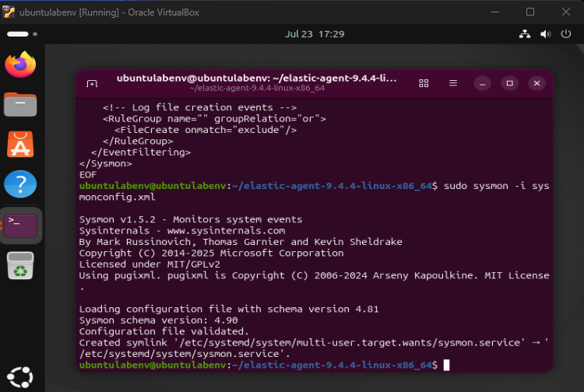Viewport: 584px width, 392px height.
Task: Minimize the VirtualBox window
Action: (x=495, y=12)
